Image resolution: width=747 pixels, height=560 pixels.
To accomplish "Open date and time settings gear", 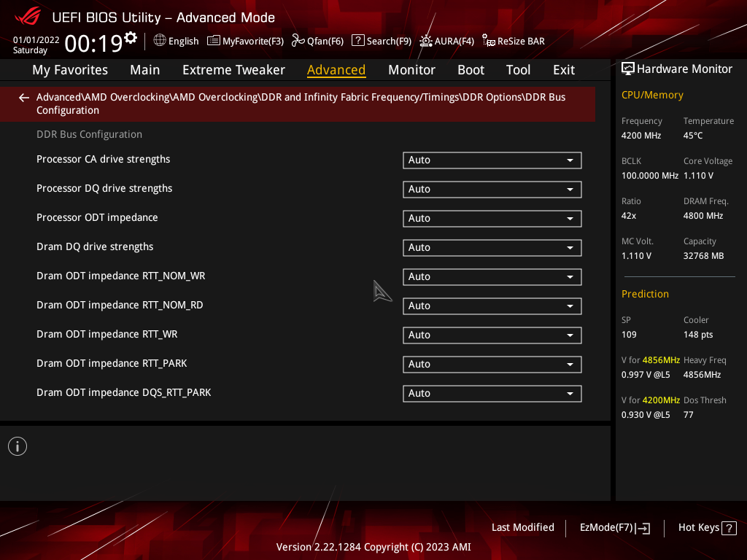I will (131, 37).
